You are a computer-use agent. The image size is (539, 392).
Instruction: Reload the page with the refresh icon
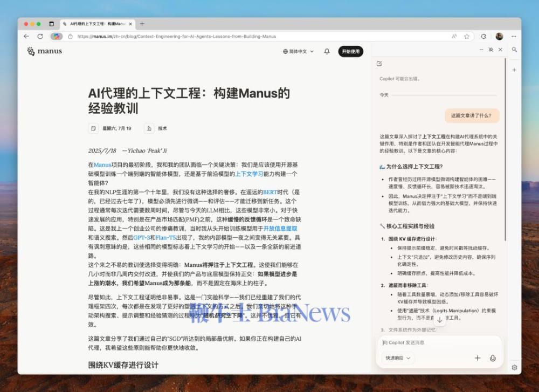(40, 36)
